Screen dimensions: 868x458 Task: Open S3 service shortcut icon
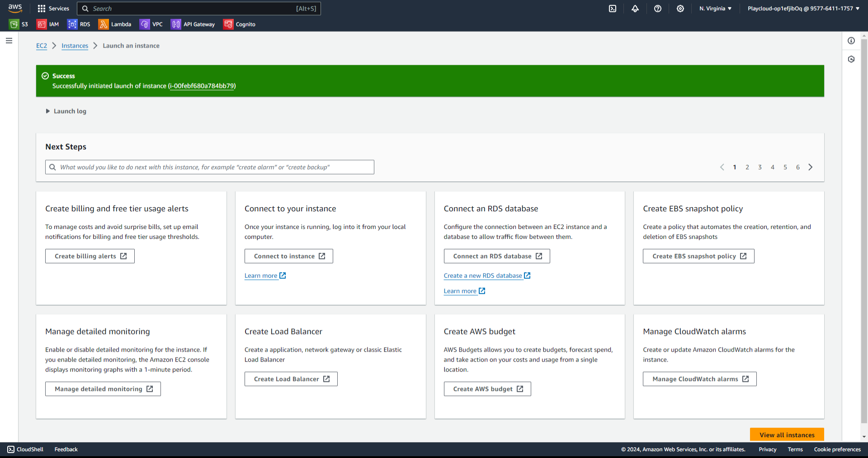pyautogui.click(x=14, y=24)
